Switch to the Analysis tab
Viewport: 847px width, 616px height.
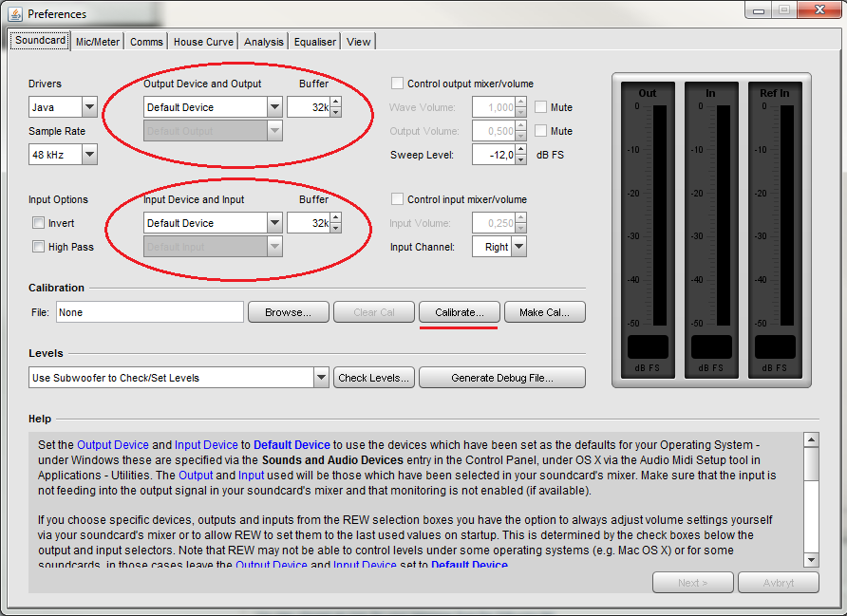264,42
